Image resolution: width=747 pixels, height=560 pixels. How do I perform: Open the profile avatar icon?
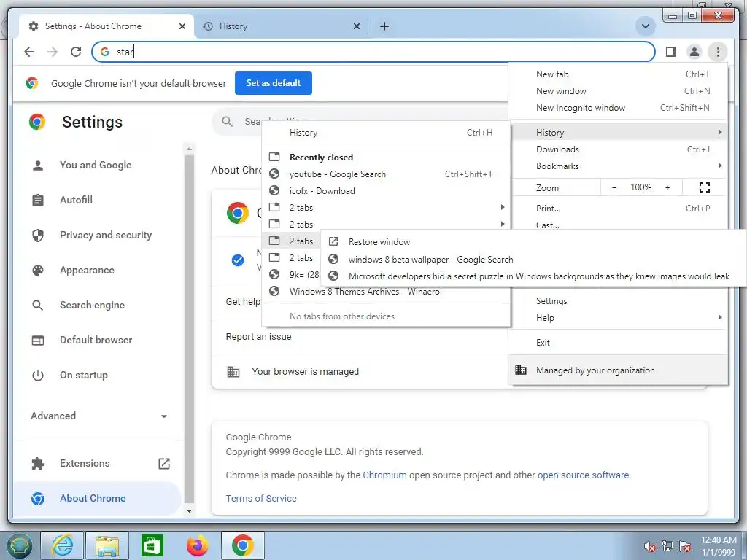click(694, 52)
